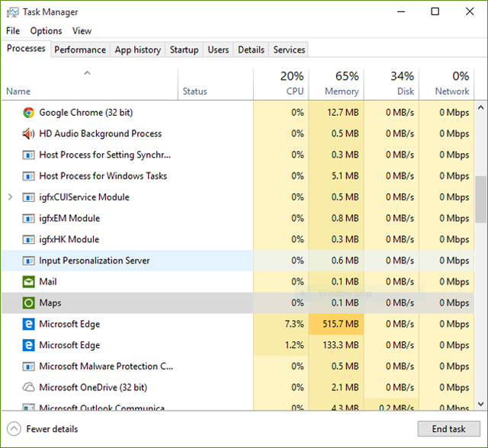Click the scrollbar down arrow
This screenshot has width=488, height=448.
pos(481,404)
